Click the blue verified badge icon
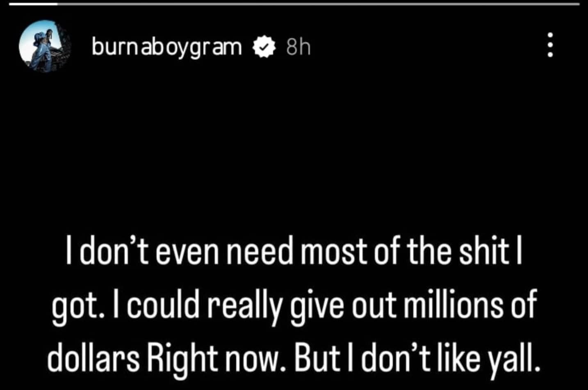 pos(264,48)
